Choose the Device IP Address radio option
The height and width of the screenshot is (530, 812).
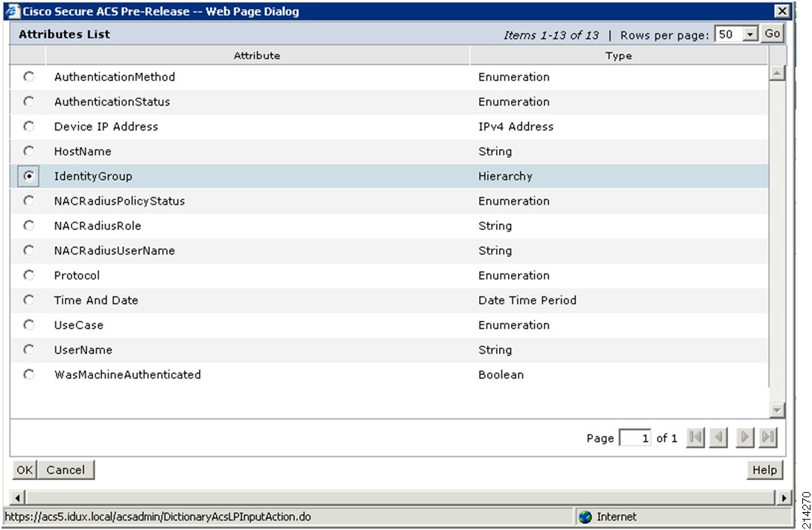28,127
